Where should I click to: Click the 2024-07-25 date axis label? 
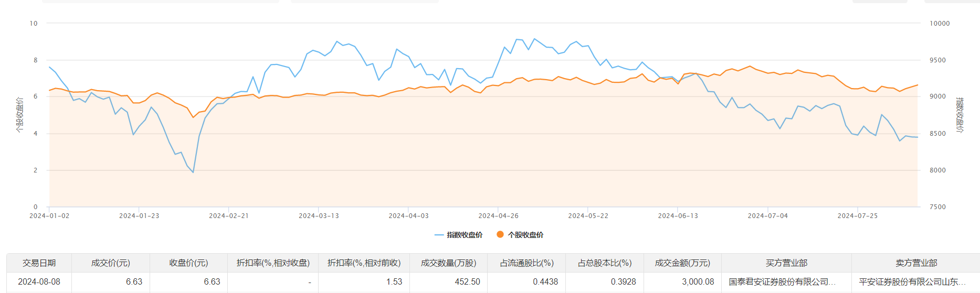pos(857,215)
